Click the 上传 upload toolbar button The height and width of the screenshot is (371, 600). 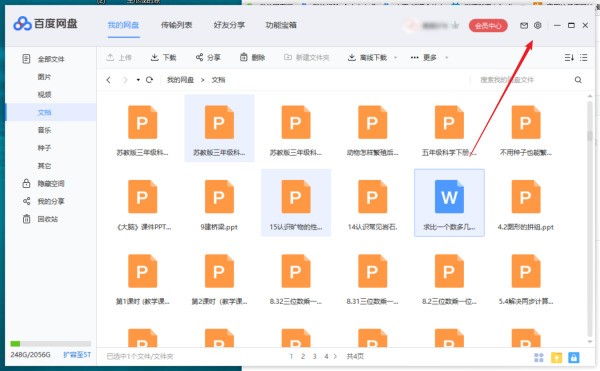tap(119, 57)
